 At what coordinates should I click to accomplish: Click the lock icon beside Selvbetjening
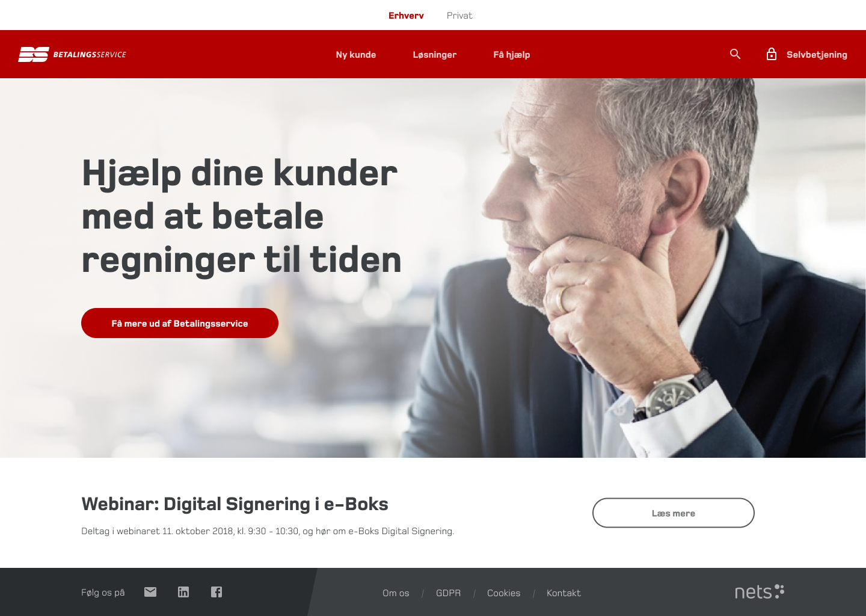coord(772,54)
